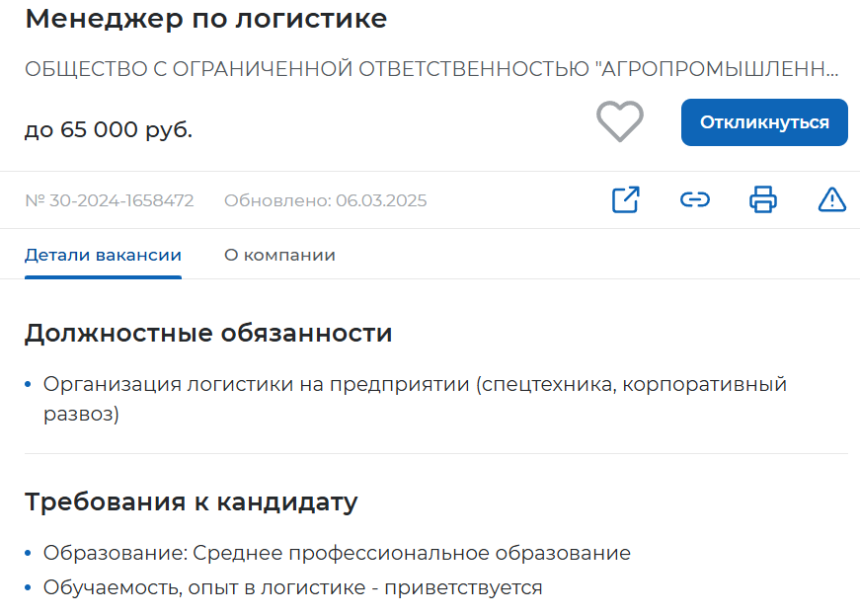Select the Менеджер по логистике title
Image resolution: width=860 pixels, height=616 pixels.
point(206,19)
